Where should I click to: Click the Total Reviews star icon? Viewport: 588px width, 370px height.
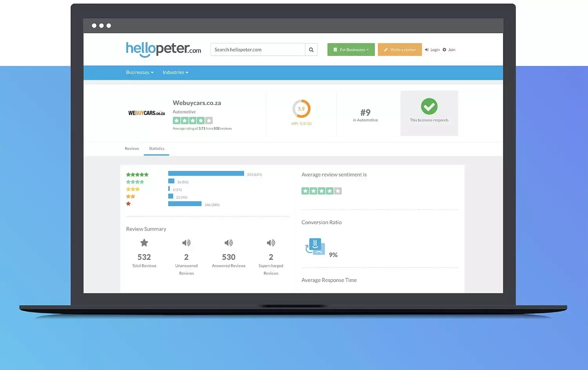144,243
